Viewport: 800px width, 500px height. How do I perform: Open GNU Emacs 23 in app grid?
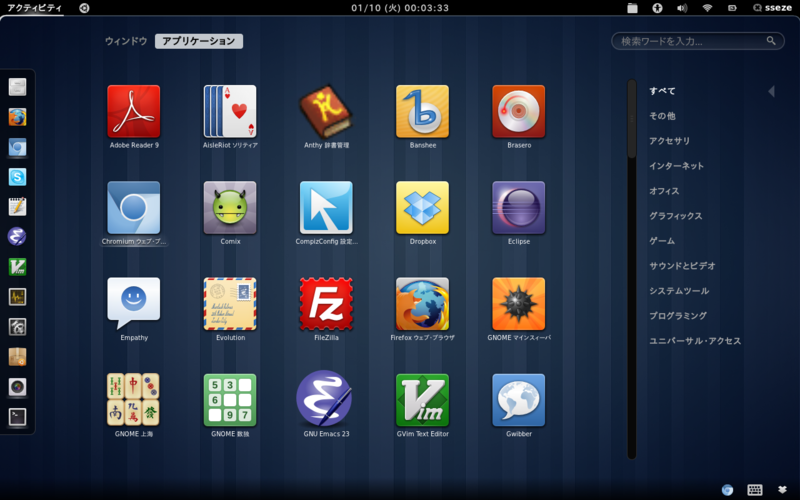[x=325, y=398]
